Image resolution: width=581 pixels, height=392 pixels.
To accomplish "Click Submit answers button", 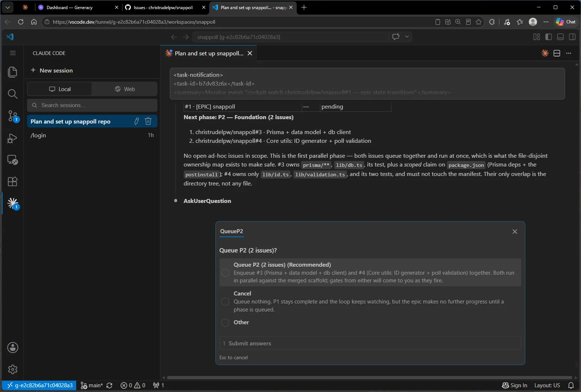I will tap(370, 343).
